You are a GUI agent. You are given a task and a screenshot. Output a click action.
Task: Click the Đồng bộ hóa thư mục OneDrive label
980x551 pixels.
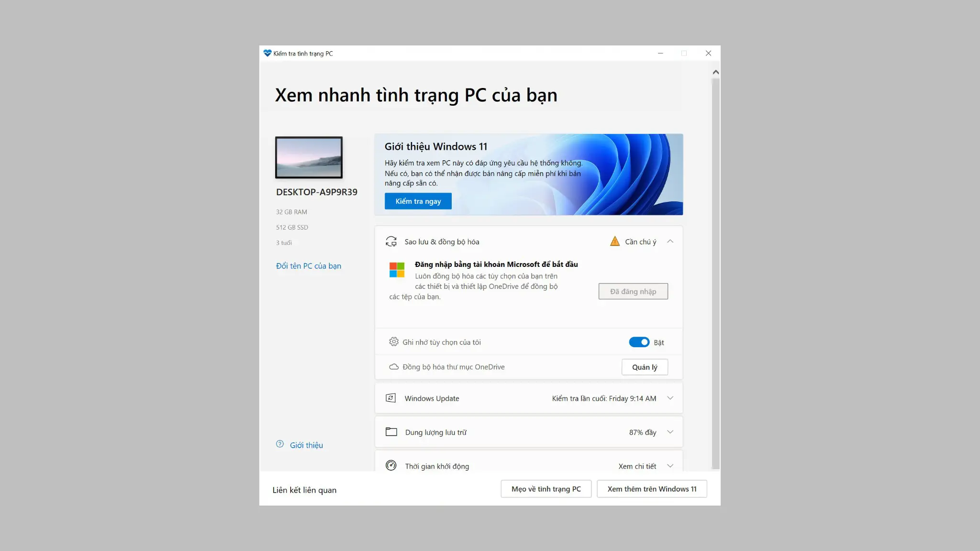click(x=454, y=367)
